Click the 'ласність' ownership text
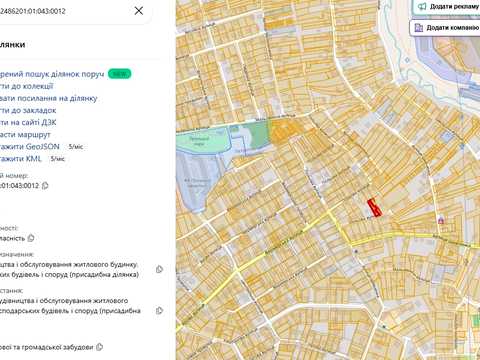 pyautogui.click(x=13, y=238)
